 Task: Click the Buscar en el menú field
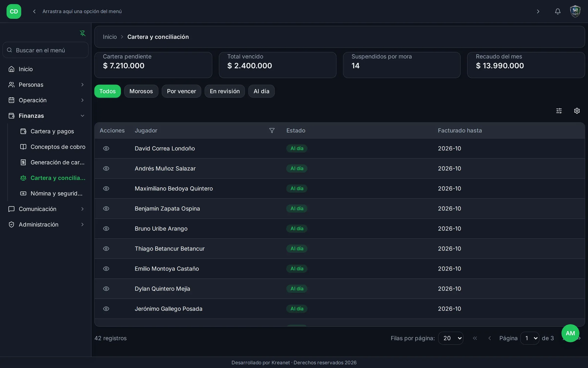pos(46,50)
